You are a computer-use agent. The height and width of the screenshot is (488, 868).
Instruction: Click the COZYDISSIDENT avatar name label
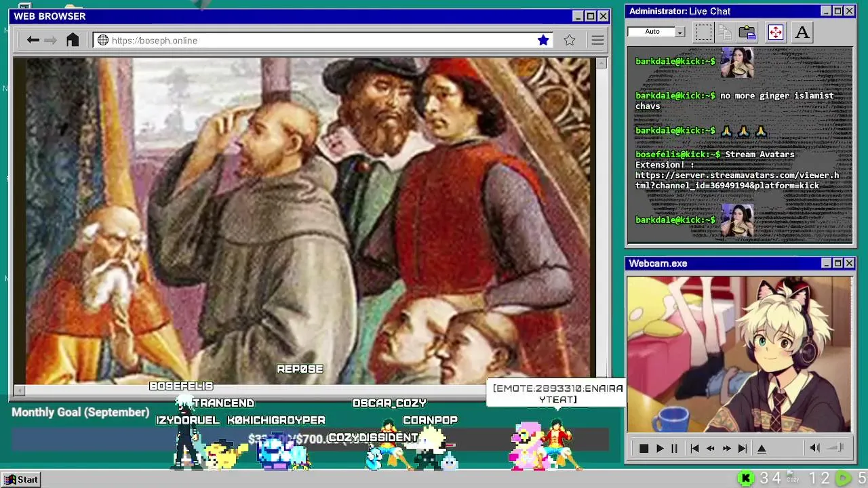374,438
